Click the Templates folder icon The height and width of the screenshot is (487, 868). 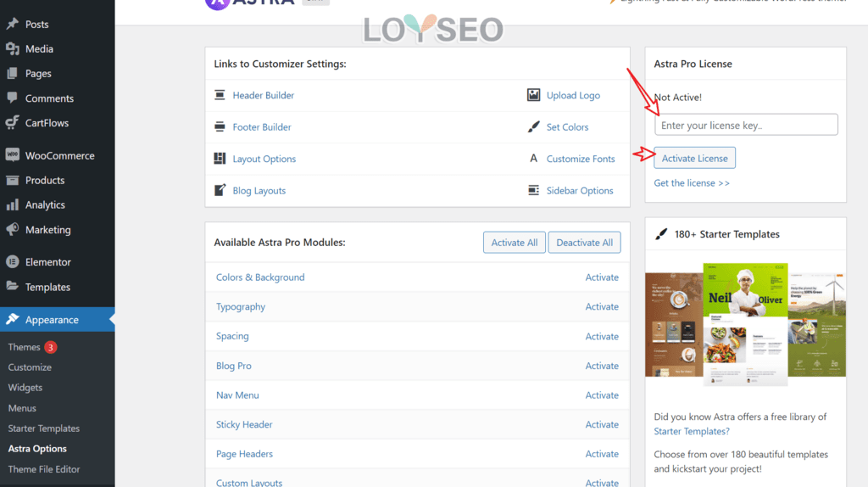12,286
